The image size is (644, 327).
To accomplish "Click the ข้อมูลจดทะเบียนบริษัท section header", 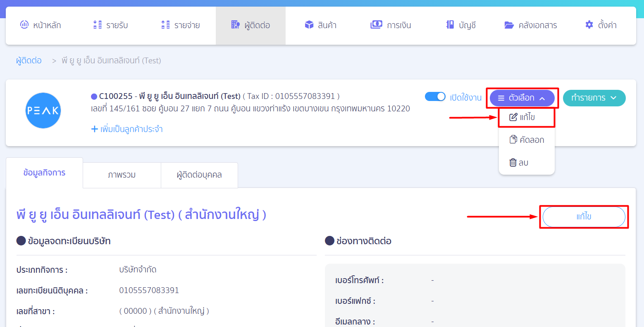I will pos(64,241).
